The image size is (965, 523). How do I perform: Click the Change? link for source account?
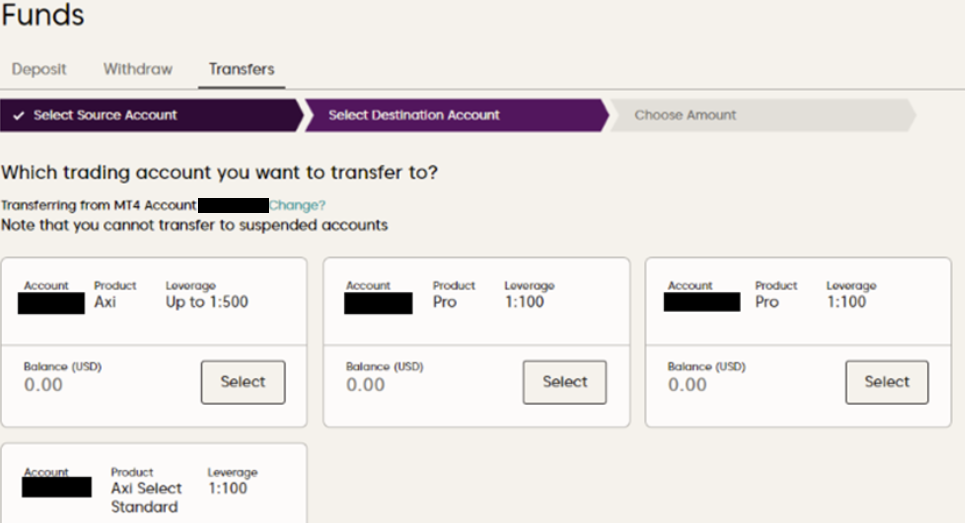[x=297, y=205]
